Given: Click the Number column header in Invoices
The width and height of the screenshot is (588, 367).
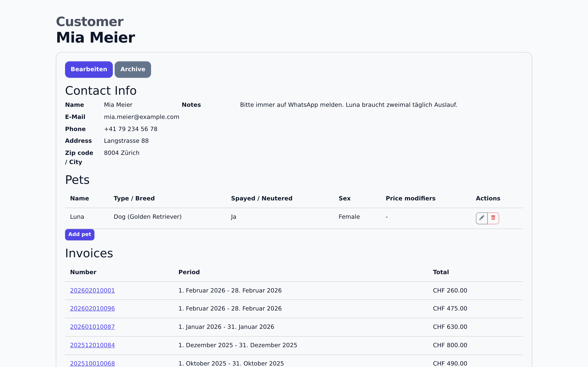Looking at the screenshot, I should [83, 272].
